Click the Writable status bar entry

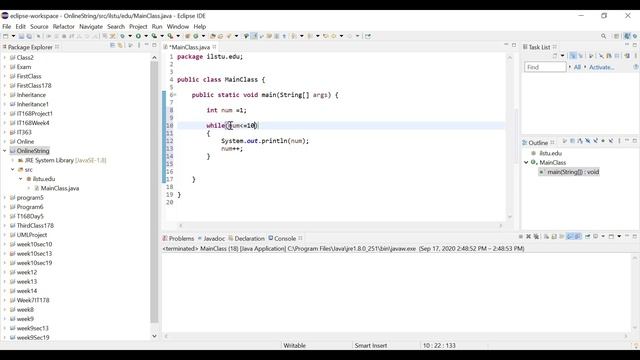(294, 345)
